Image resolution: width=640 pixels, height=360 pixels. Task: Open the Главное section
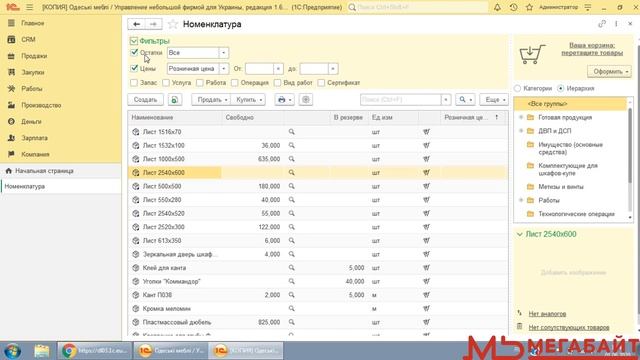[x=33, y=23]
